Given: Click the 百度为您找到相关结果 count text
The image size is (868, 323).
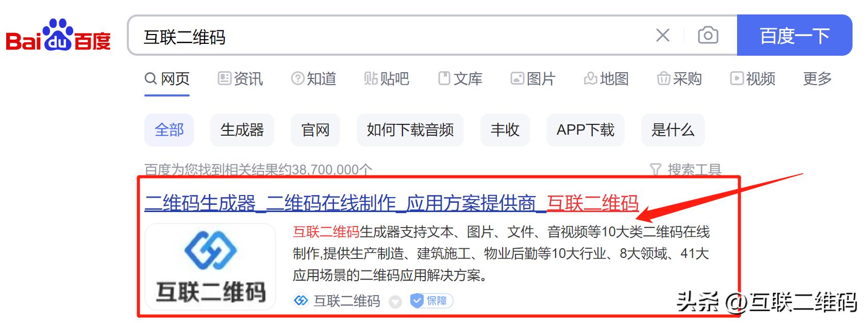Looking at the screenshot, I should [258, 169].
